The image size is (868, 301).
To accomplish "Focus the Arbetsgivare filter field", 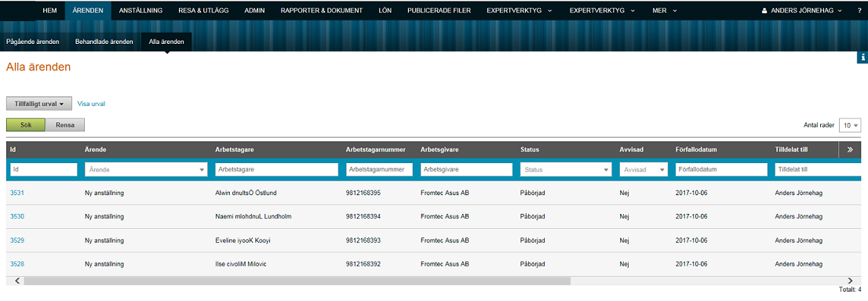I will click(x=467, y=170).
